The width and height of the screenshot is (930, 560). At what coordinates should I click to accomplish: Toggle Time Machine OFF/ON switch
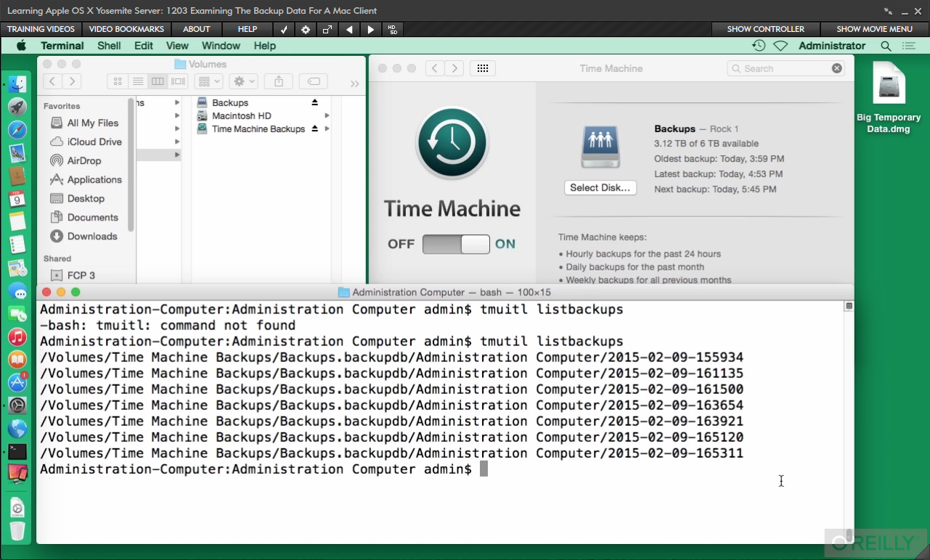(x=456, y=244)
